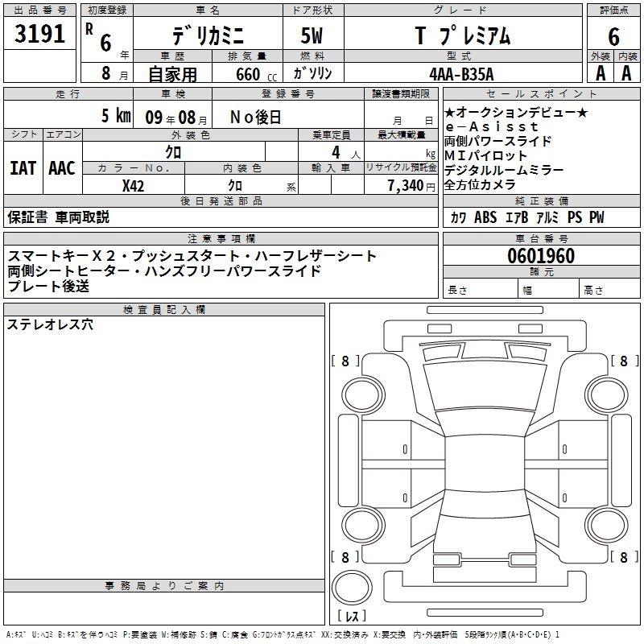Click the lot number 3191
This screenshot has width=644, height=644.
coord(40,34)
